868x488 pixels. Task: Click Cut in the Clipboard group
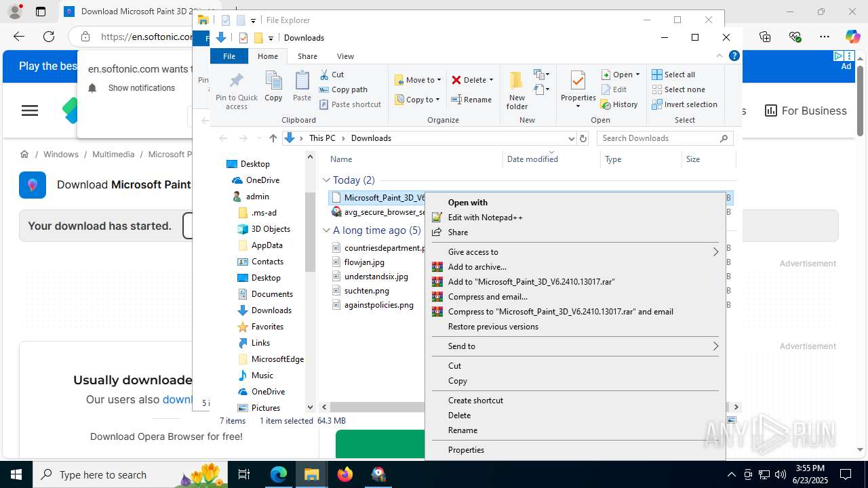[x=332, y=75]
